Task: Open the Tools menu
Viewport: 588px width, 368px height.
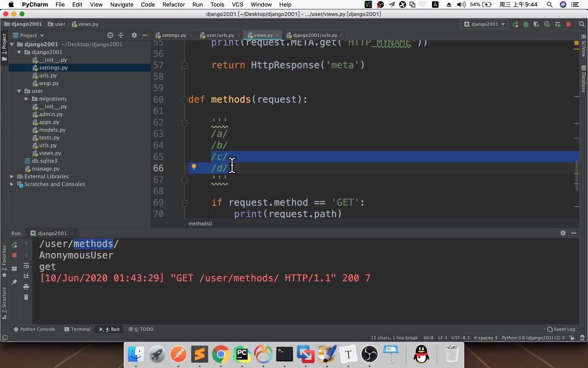Action: tap(217, 4)
